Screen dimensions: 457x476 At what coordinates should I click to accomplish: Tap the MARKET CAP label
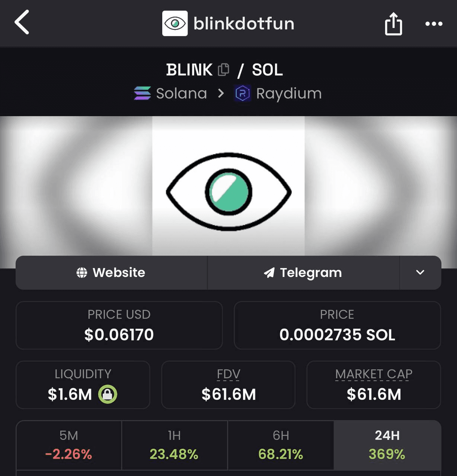[374, 374]
